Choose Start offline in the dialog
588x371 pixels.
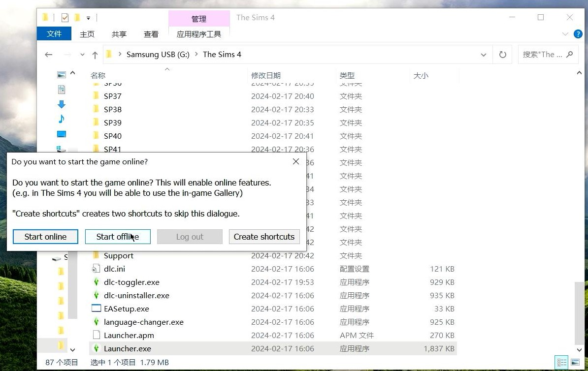[118, 237]
